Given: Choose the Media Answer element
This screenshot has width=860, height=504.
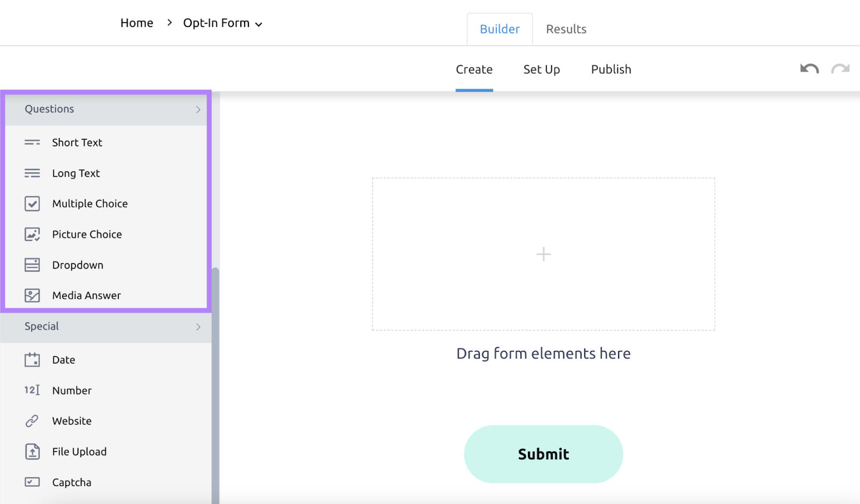Looking at the screenshot, I should coord(86,295).
